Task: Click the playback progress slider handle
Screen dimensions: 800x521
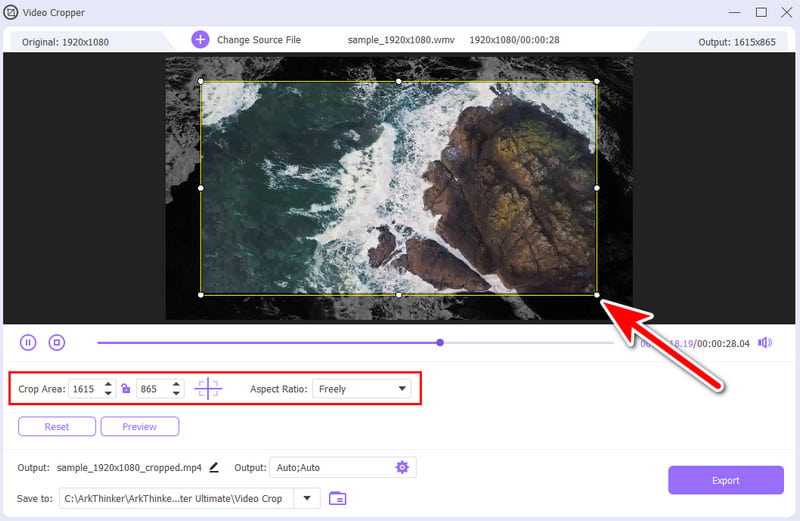Action: [440, 342]
